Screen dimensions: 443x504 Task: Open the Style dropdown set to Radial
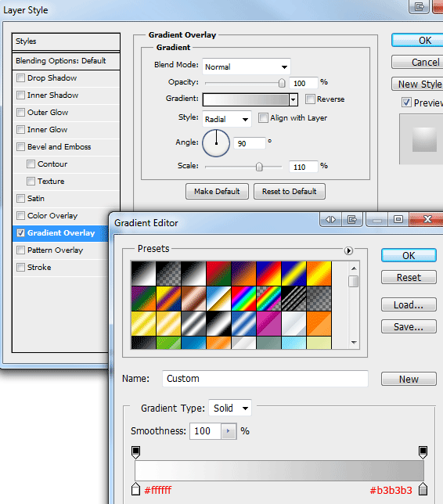pyautogui.click(x=227, y=119)
